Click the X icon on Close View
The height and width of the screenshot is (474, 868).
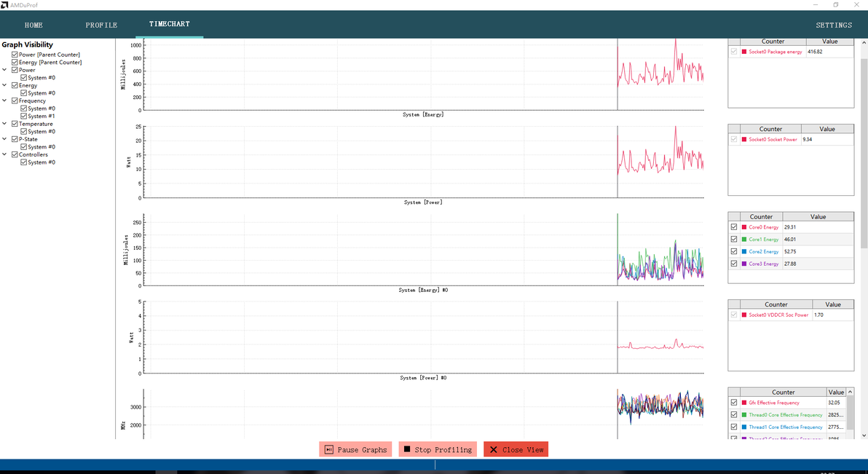(493, 450)
